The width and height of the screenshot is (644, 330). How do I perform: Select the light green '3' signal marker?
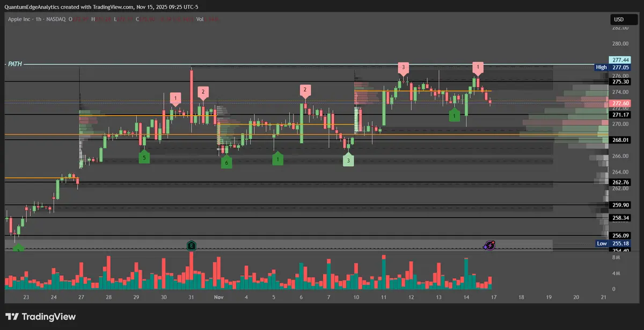[x=348, y=160]
